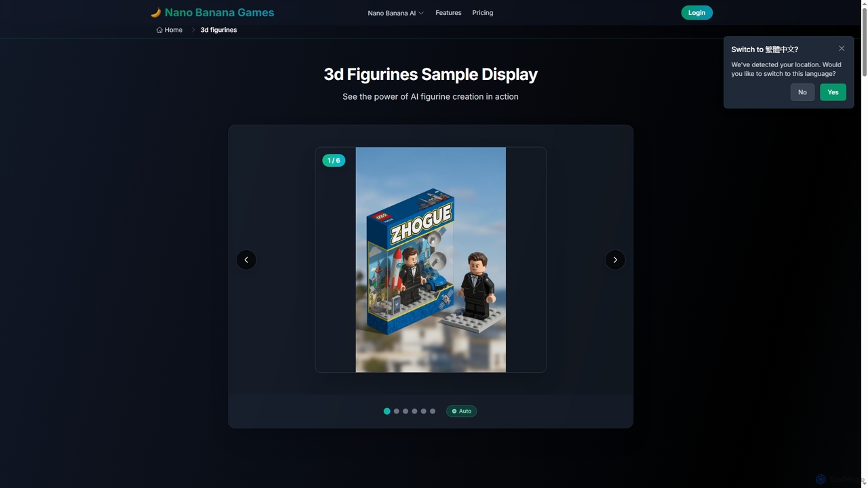This screenshot has height=488, width=868.
Task: Close the language switch popup
Action: click(842, 48)
